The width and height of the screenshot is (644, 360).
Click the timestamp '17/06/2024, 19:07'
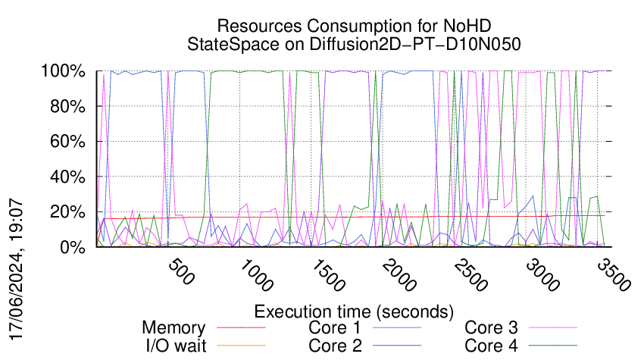(x=17, y=270)
